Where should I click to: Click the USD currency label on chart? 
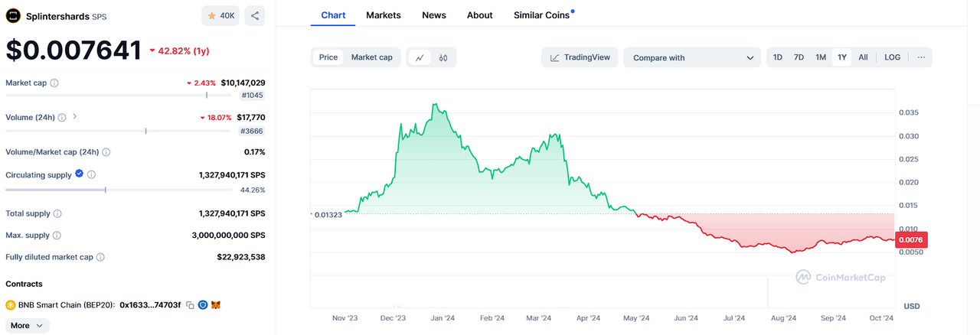coord(912,306)
